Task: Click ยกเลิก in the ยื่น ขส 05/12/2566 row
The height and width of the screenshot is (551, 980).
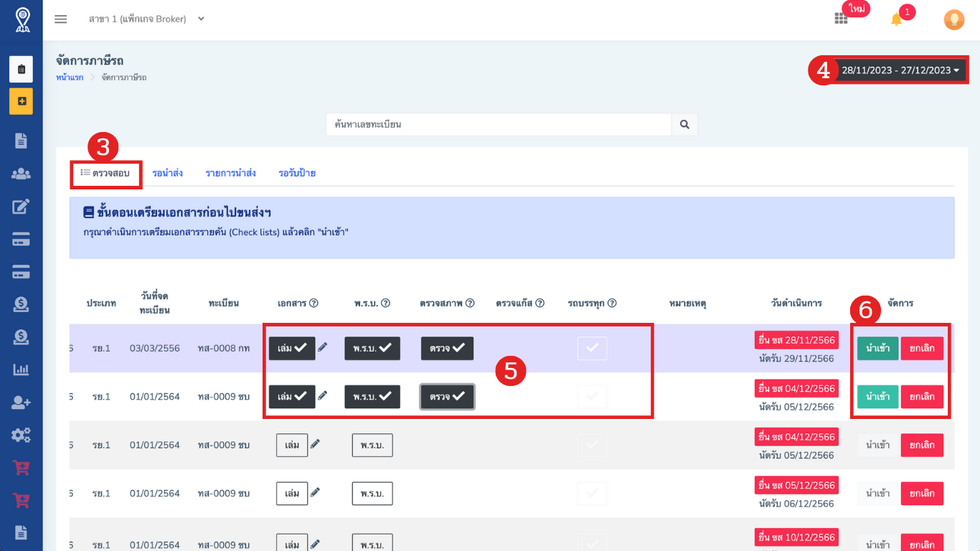Action: (922, 494)
